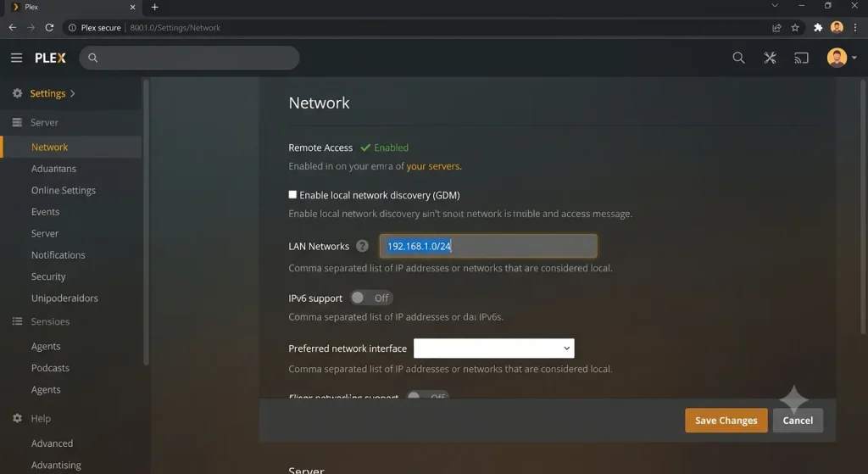The image size is (868, 474).
Task: Open the hamburger navigation menu
Action: pyautogui.click(x=17, y=58)
